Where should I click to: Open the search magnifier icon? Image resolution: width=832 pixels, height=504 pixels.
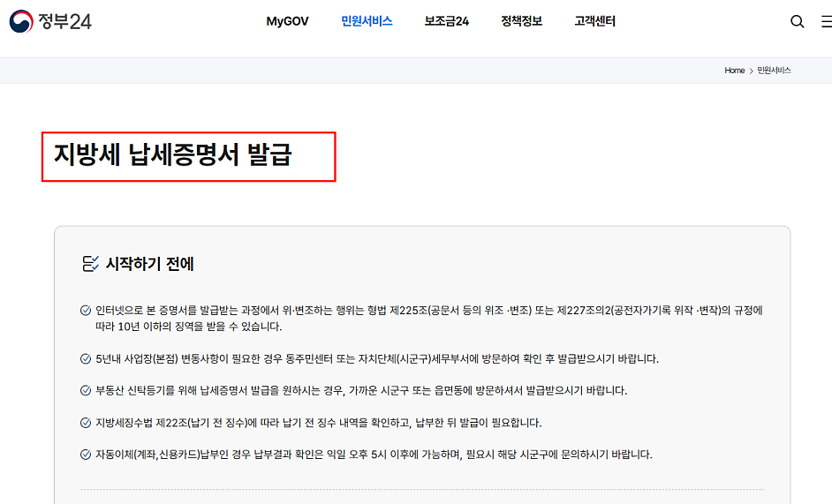(797, 22)
